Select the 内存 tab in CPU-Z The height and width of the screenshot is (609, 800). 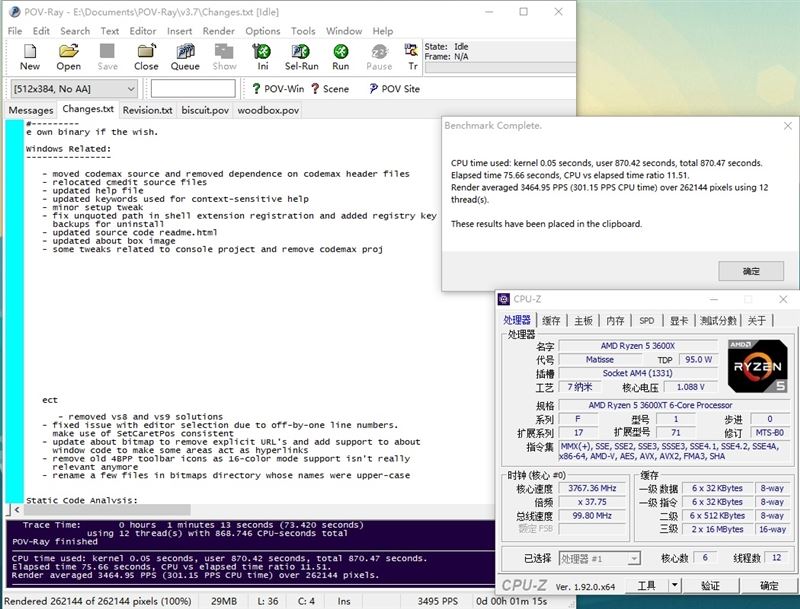coord(615,320)
